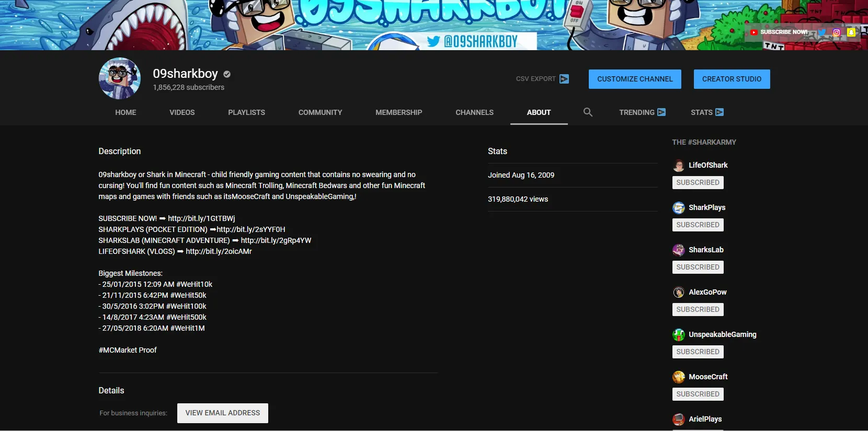Viewport: 868px width, 431px height.
Task: Click the "319,880,042 views" stat text
Action: (x=518, y=199)
